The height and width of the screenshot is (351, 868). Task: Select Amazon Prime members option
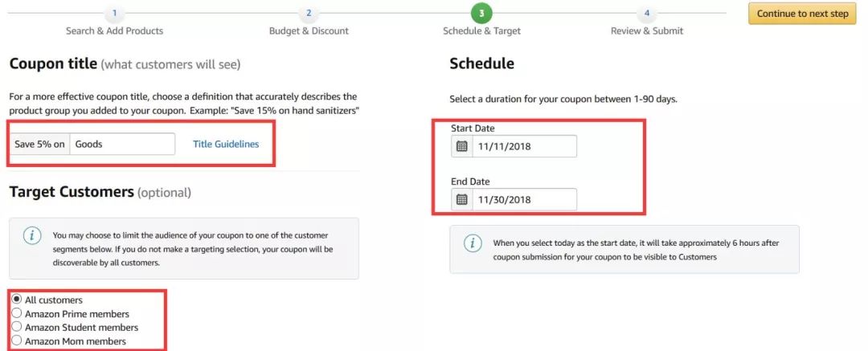[x=17, y=313]
